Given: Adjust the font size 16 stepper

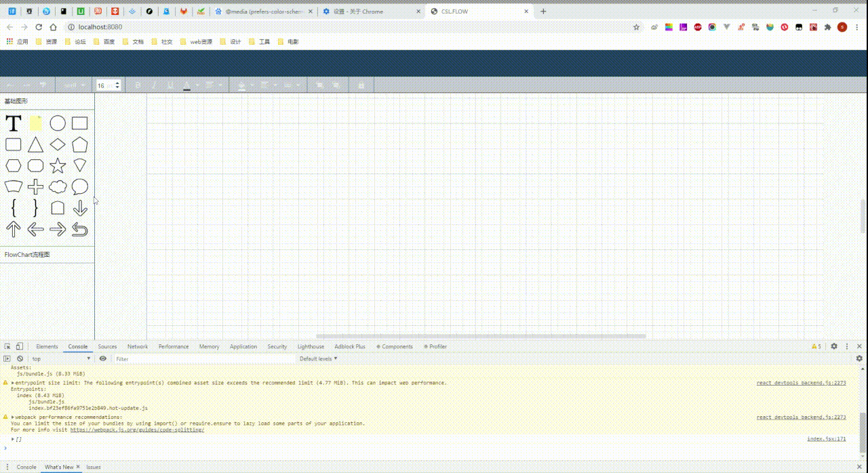Looking at the screenshot, I should click(117, 85).
